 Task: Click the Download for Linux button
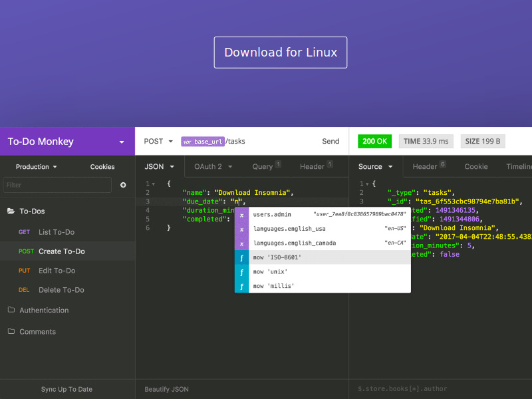pos(281,53)
